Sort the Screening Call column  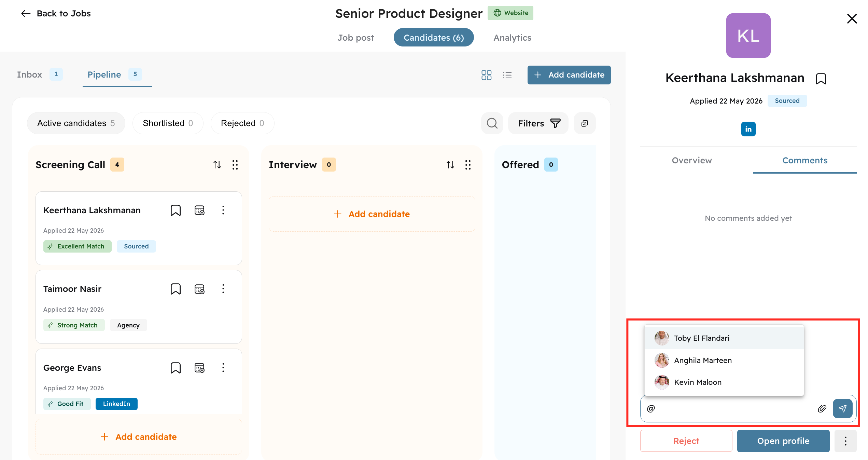point(217,165)
